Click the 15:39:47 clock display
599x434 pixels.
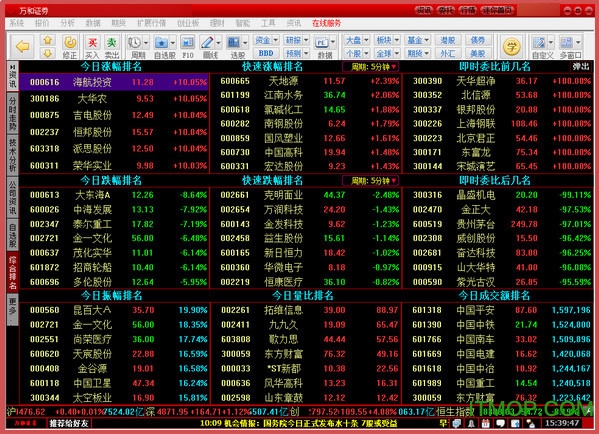pos(562,423)
